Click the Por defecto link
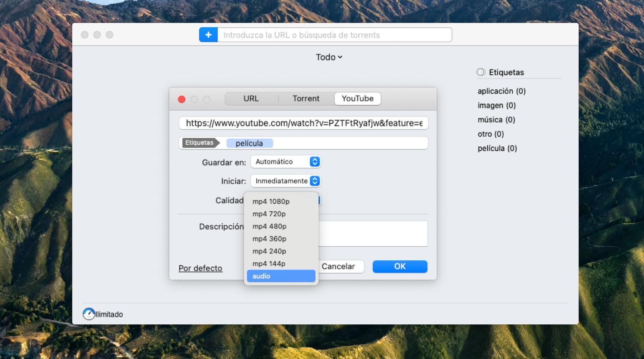Screen dimensions: 644x359 pyautogui.click(x=200, y=268)
